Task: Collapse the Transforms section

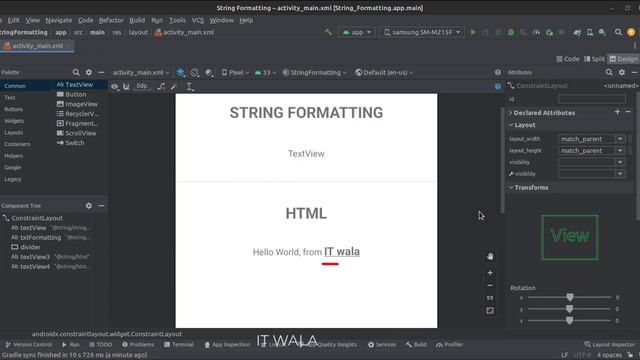Action: pyautogui.click(x=511, y=187)
